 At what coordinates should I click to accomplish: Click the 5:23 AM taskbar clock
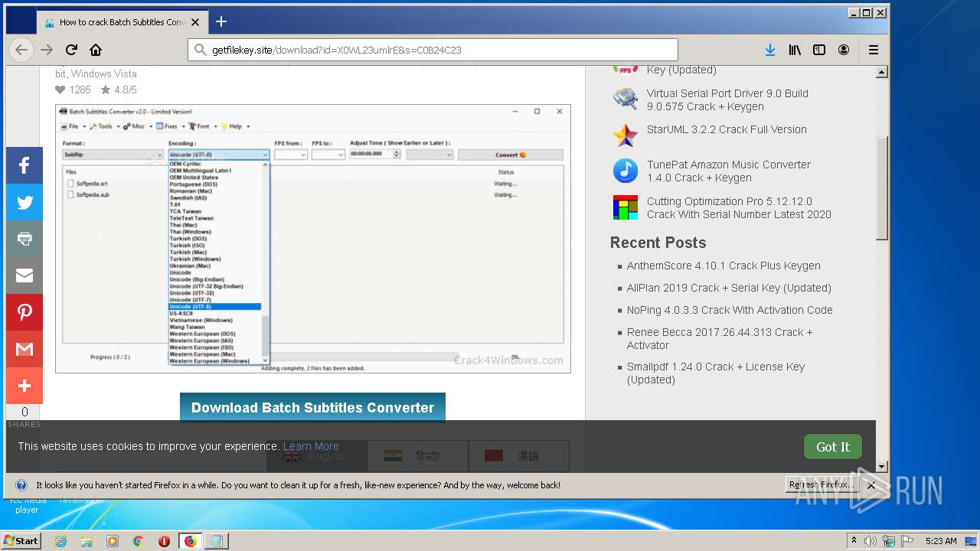click(941, 541)
